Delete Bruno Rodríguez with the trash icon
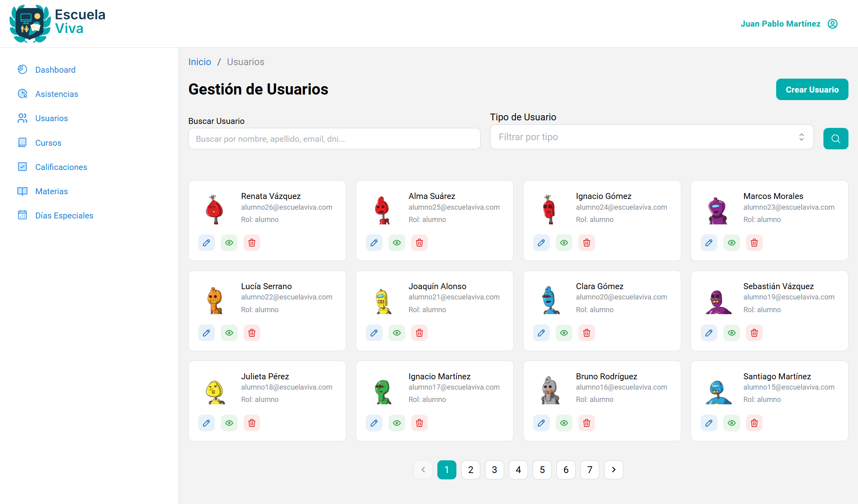 pyautogui.click(x=587, y=423)
